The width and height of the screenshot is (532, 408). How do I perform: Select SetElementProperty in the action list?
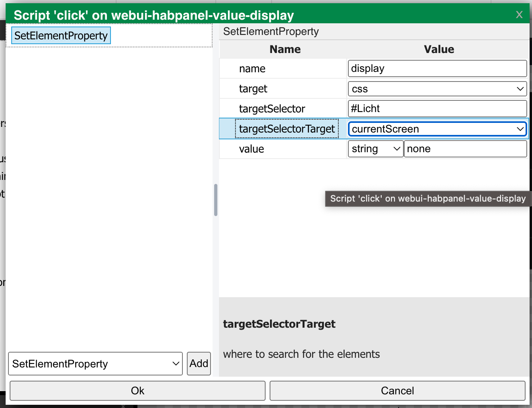tap(61, 35)
